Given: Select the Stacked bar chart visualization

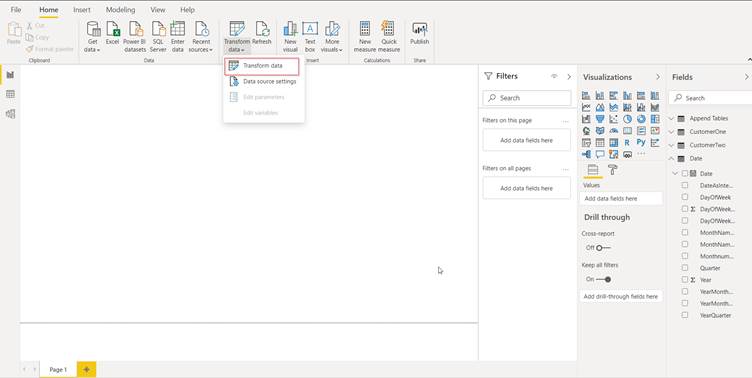Looking at the screenshot, I should tap(586, 95).
